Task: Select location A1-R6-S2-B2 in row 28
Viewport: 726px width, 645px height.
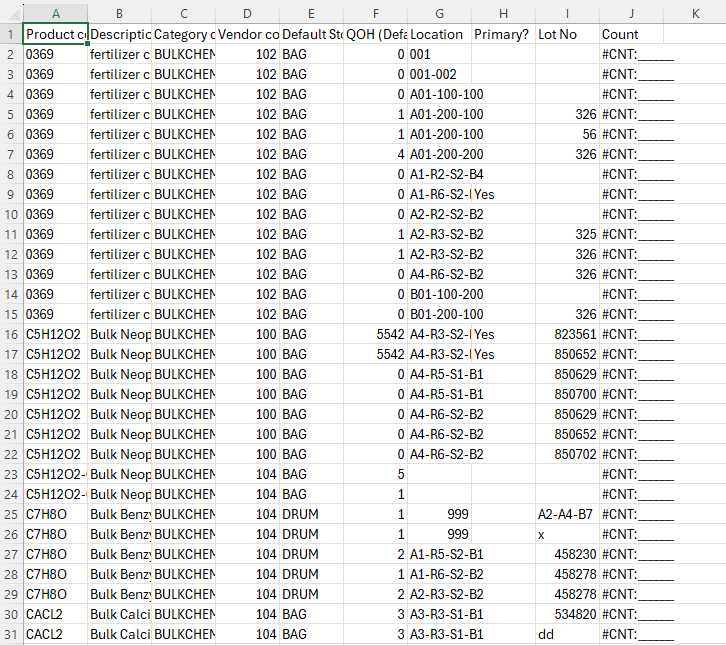Action: click(x=439, y=574)
